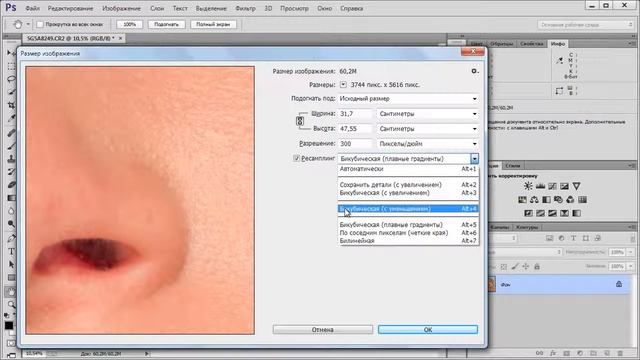Viewport: 640px width, 360px height.
Task: Click the Отмена button
Action: pos(323,329)
